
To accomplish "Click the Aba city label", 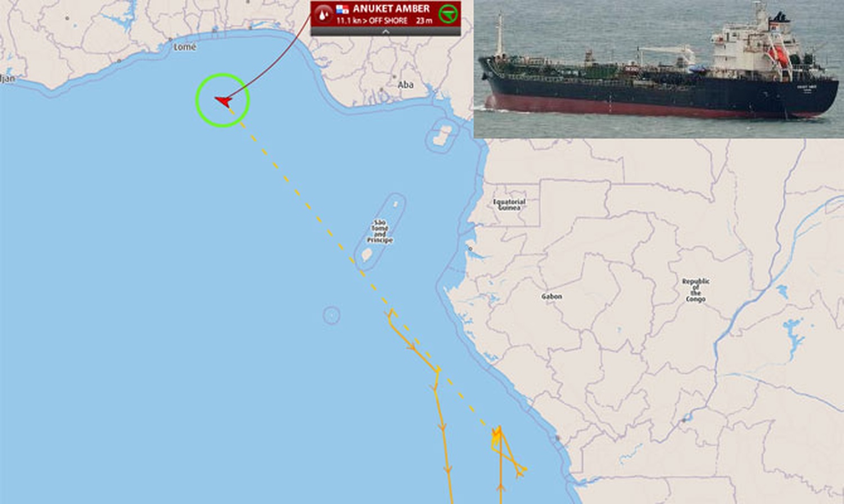I will pyautogui.click(x=406, y=85).
